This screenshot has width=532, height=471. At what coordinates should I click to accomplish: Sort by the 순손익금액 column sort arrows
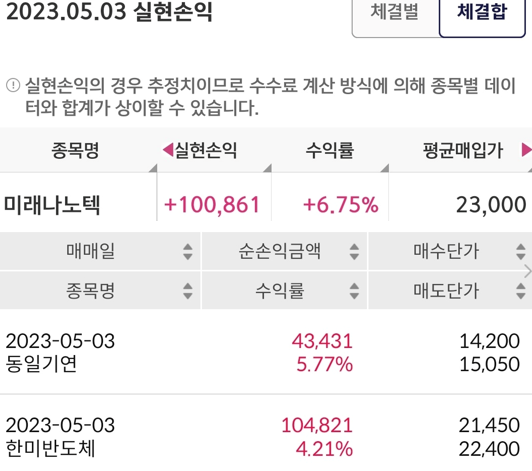(354, 252)
